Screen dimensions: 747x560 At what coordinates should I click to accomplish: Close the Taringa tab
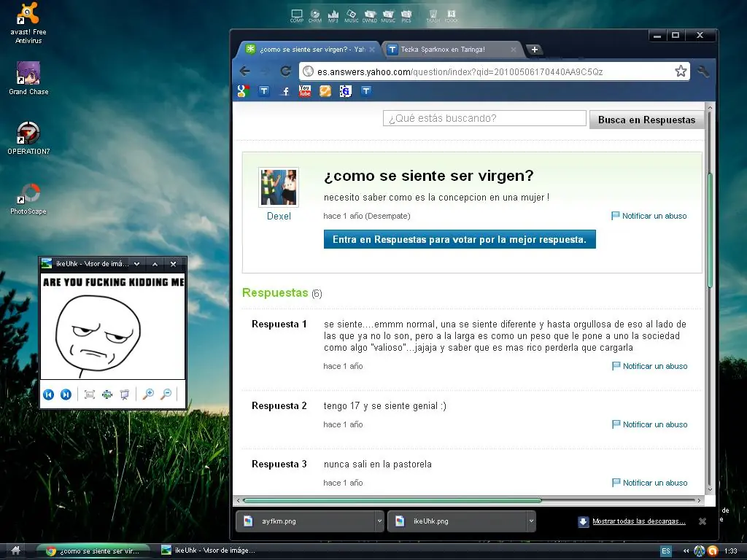513,50
